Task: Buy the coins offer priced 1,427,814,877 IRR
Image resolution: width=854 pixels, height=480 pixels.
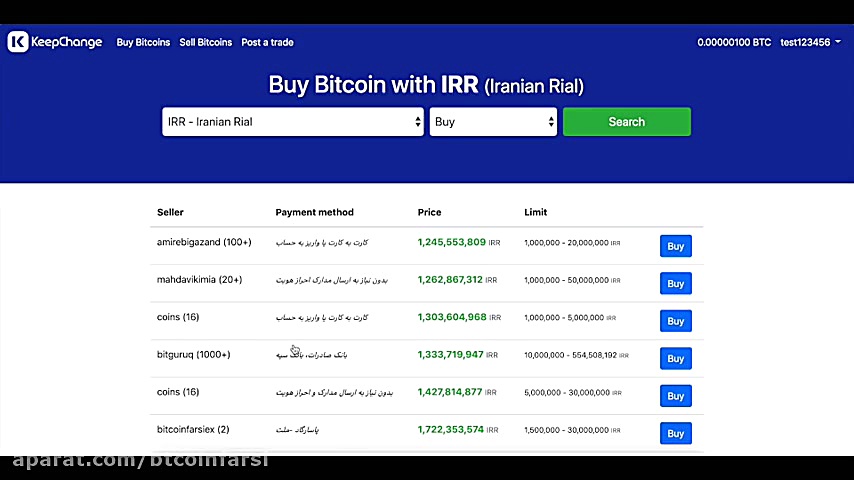Action: [676, 396]
